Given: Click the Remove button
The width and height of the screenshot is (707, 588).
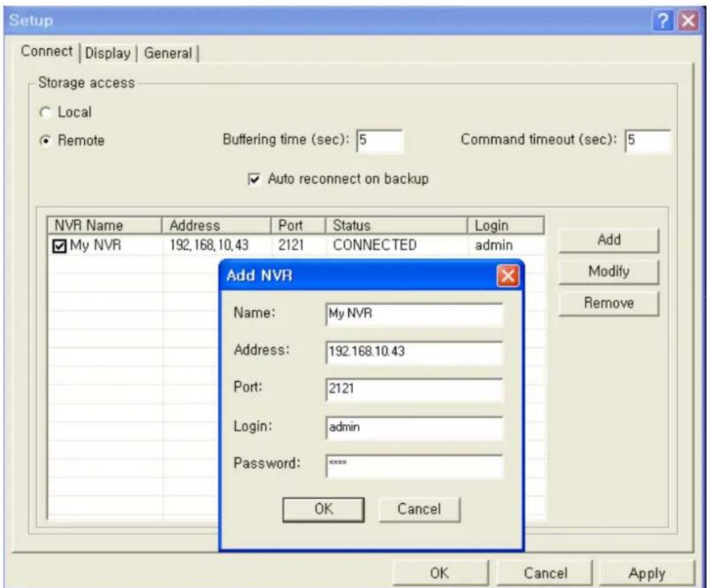Looking at the screenshot, I should point(609,303).
